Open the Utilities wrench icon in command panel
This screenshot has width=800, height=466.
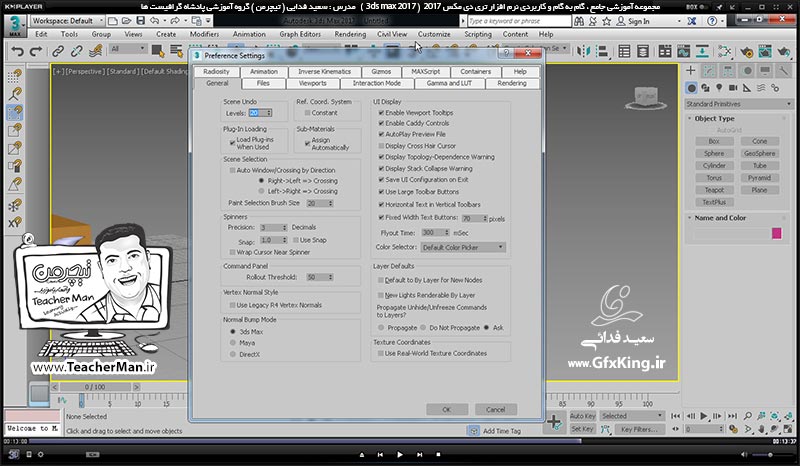(783, 71)
